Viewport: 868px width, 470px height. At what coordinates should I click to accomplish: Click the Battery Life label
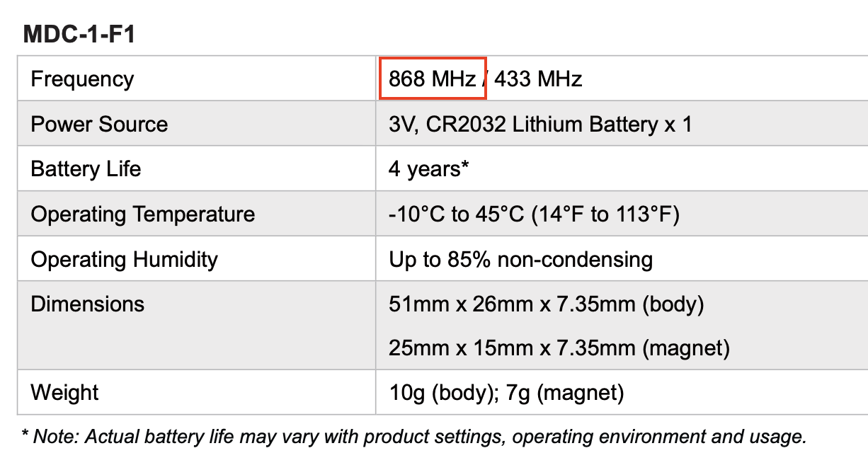pyautogui.click(x=86, y=169)
